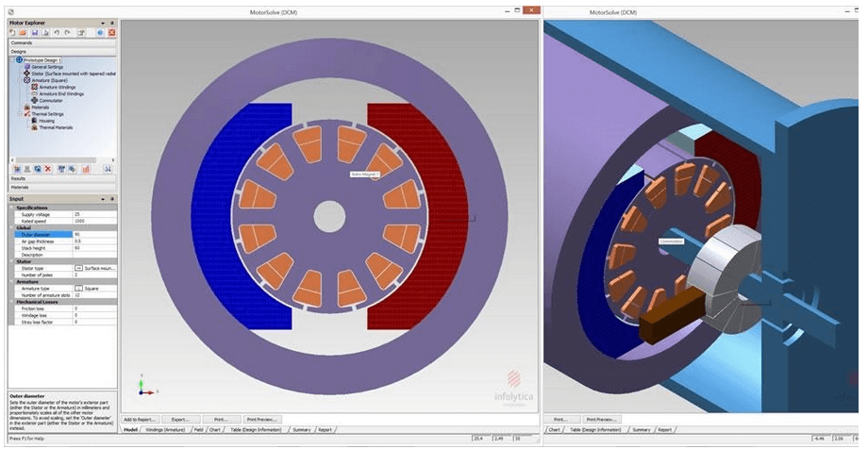Expand the Commands section bar
Viewport: 868px width, 449px height.
point(62,42)
